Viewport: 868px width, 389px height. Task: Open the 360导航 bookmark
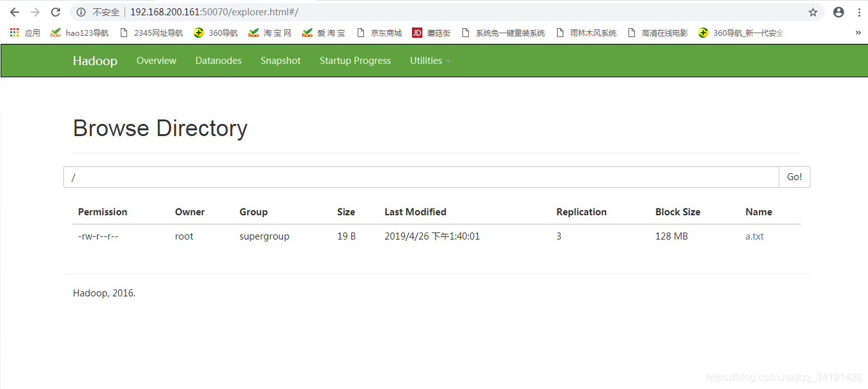point(216,33)
